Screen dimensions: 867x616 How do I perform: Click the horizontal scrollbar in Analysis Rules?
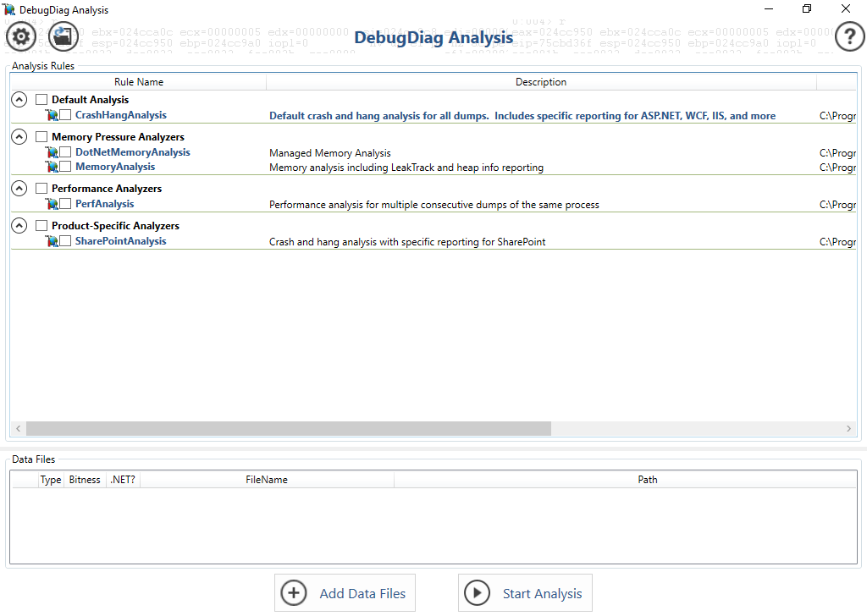pos(288,429)
